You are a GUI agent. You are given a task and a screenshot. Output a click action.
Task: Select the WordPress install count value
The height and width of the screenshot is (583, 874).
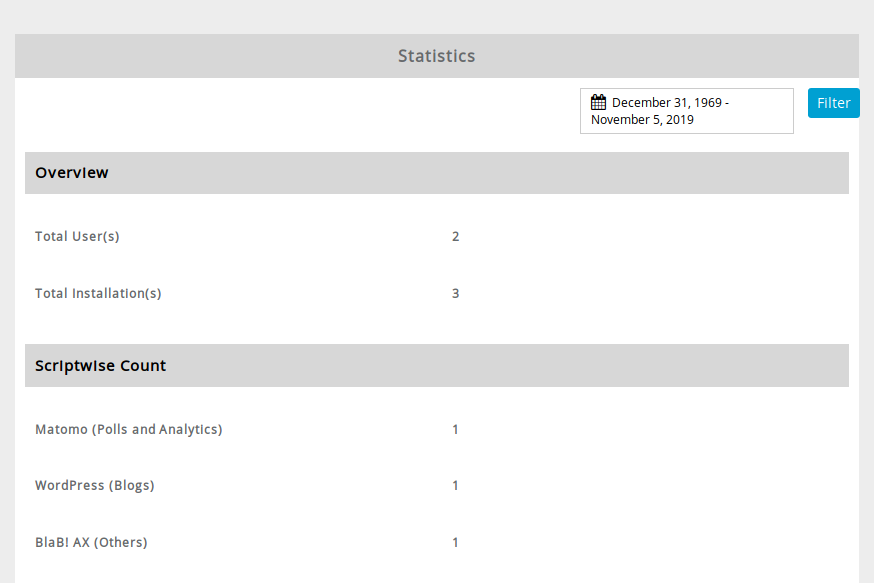[x=456, y=486]
